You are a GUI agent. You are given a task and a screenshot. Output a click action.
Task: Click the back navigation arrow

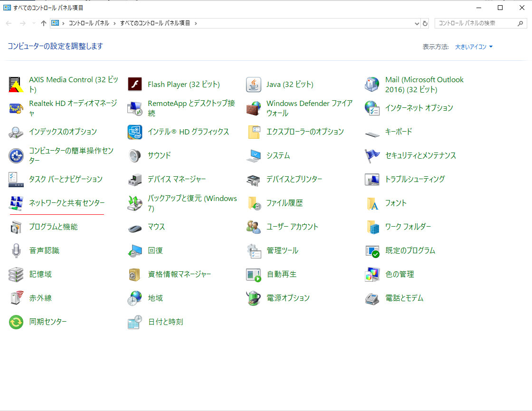(9, 23)
